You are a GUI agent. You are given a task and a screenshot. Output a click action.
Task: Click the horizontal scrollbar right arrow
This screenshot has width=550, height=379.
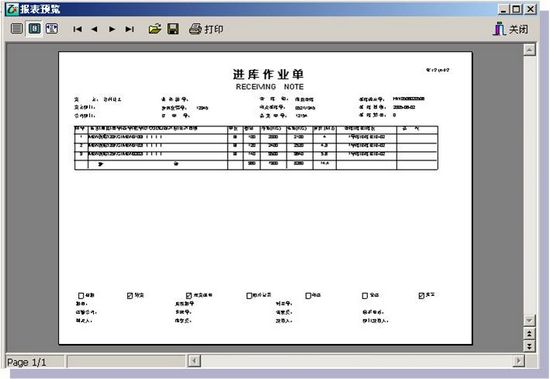(518, 361)
